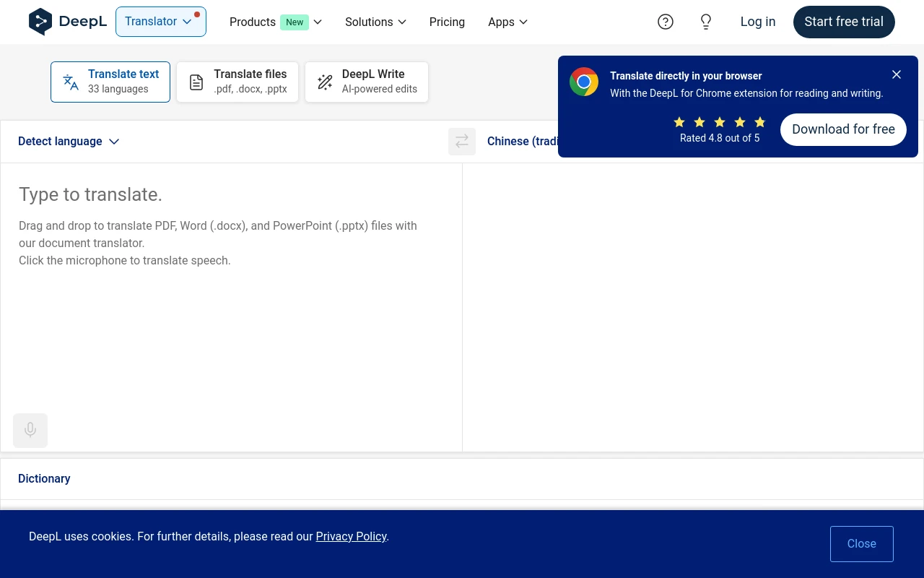This screenshot has height=578, width=924.
Task: Click the microphone speech input button
Action: click(x=30, y=431)
